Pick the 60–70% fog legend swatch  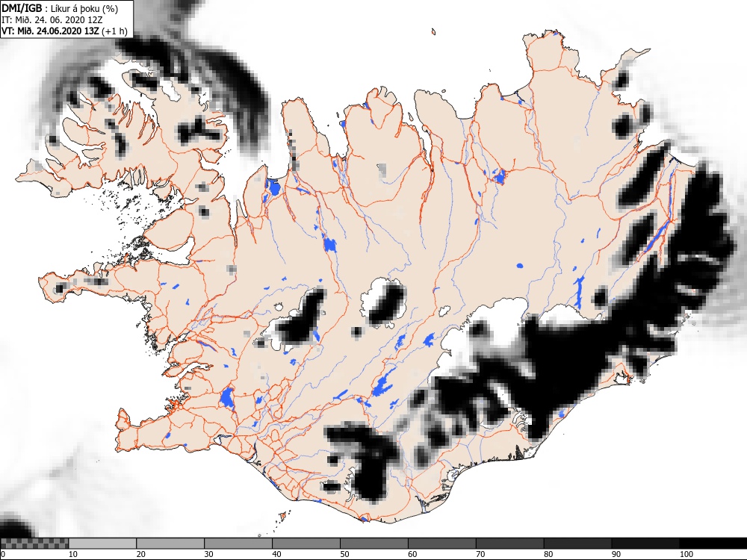click(442, 544)
